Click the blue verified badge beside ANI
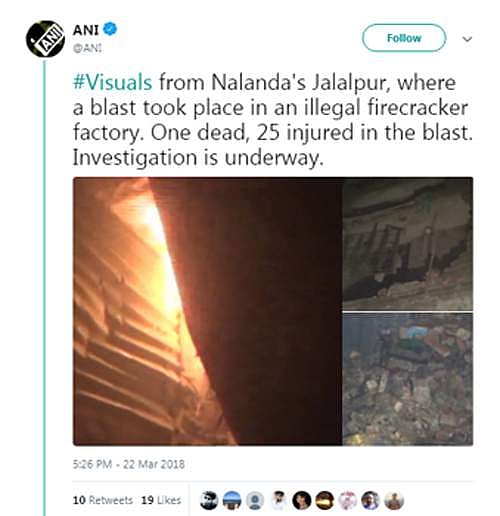Screen dimensions: 500x516 [x=110, y=29]
